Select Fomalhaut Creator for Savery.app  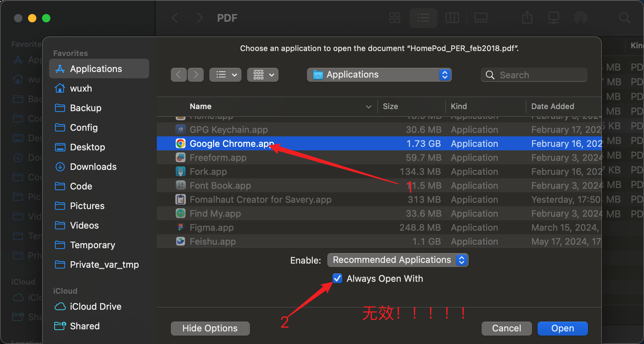[379, 200]
